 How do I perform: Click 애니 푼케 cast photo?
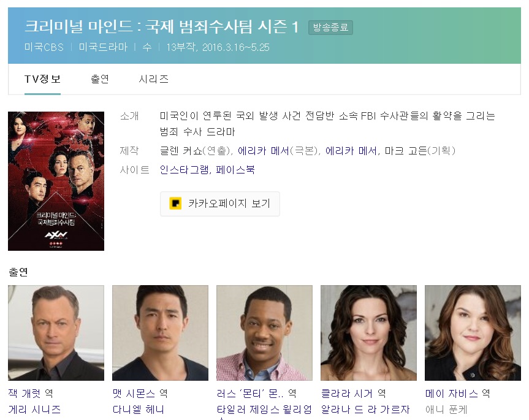click(473, 333)
